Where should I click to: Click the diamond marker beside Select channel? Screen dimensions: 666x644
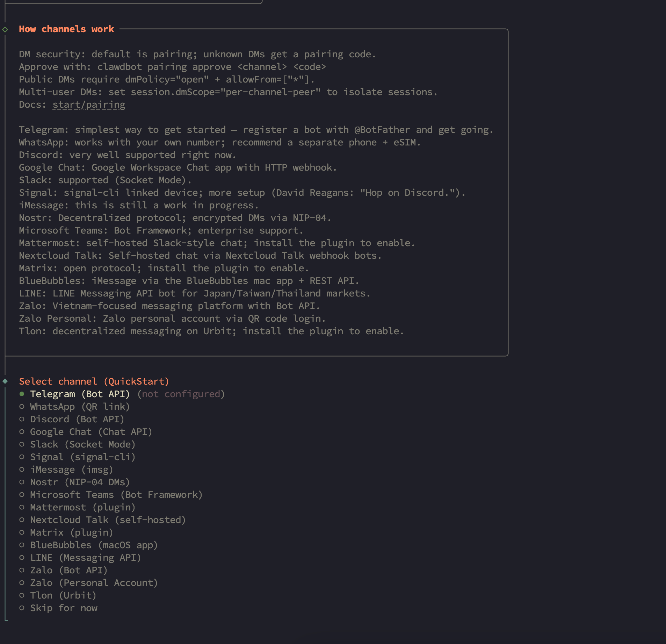tap(5, 381)
